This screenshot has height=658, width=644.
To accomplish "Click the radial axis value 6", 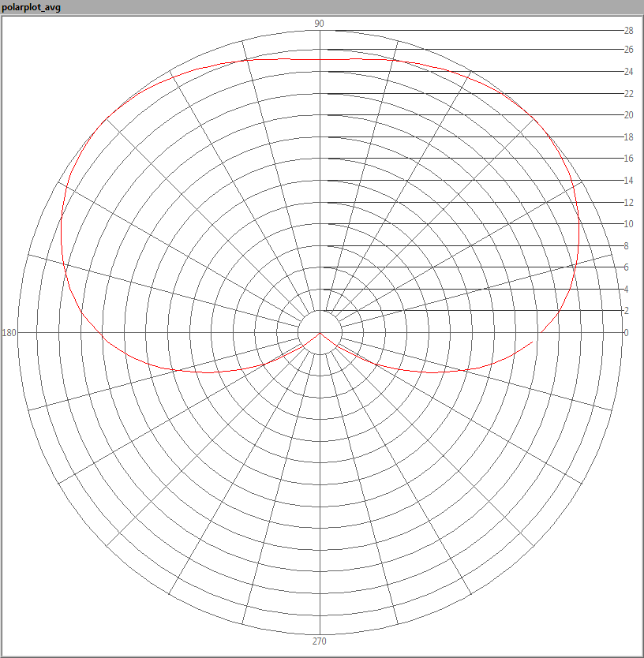I will click(x=627, y=267).
